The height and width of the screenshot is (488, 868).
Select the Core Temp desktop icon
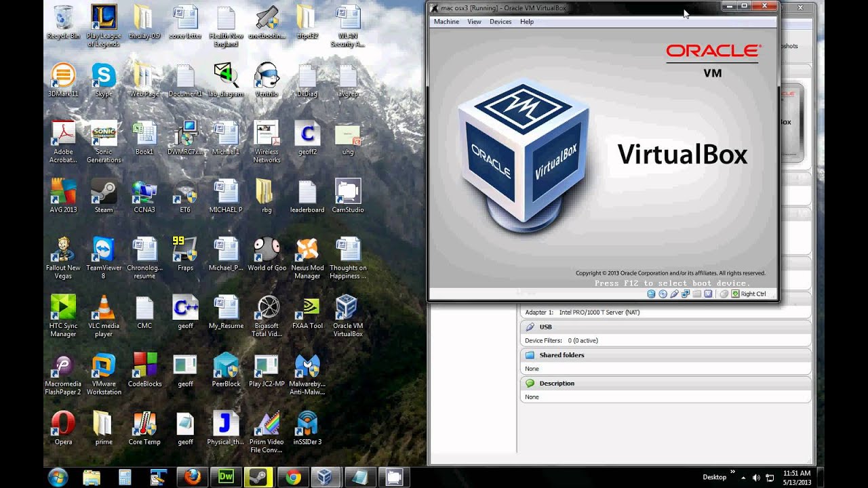(x=144, y=428)
